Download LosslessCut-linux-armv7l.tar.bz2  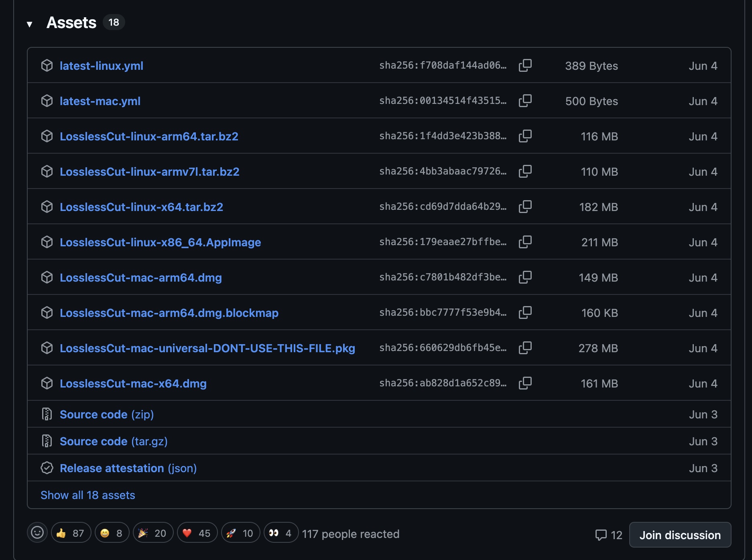tap(150, 172)
